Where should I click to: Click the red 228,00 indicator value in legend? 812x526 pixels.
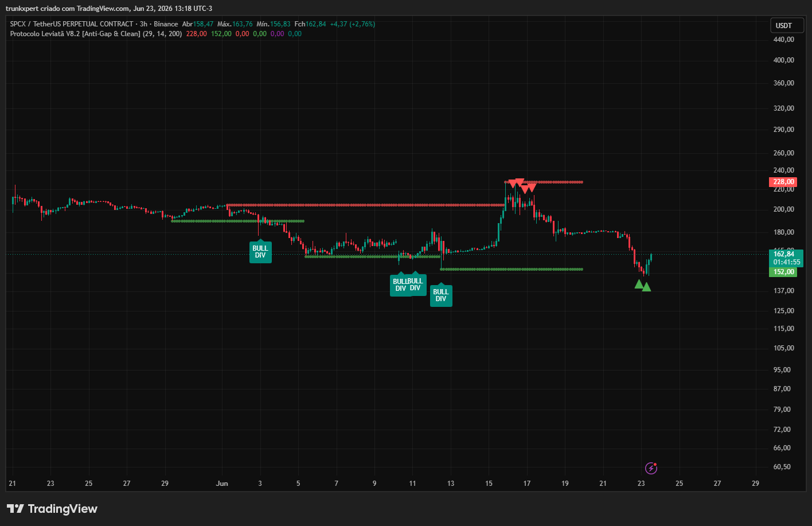[196, 34]
